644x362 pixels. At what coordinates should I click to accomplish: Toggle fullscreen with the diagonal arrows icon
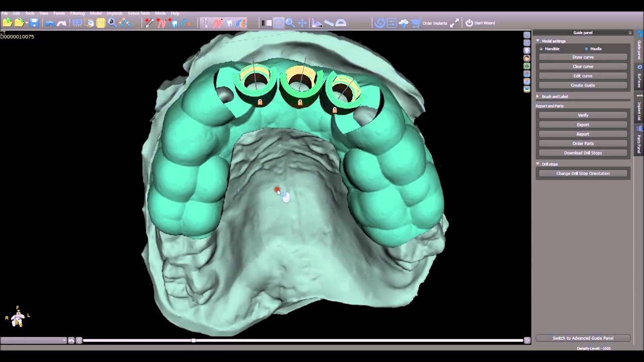(x=454, y=23)
